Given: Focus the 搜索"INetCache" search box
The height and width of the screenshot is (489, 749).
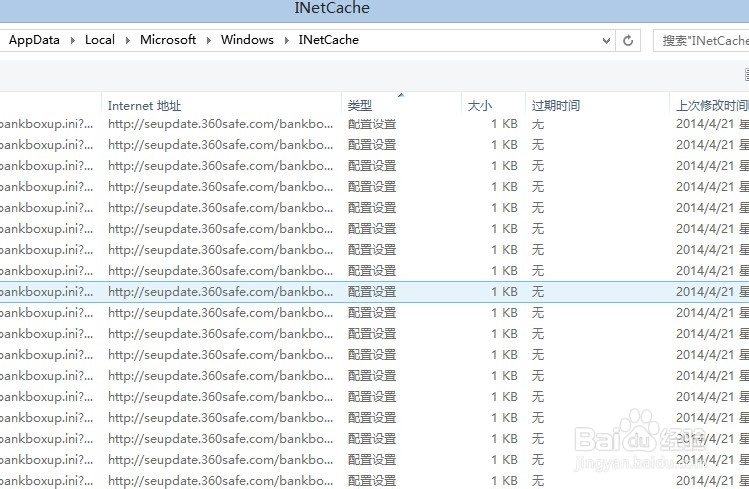Looking at the screenshot, I should [701, 41].
